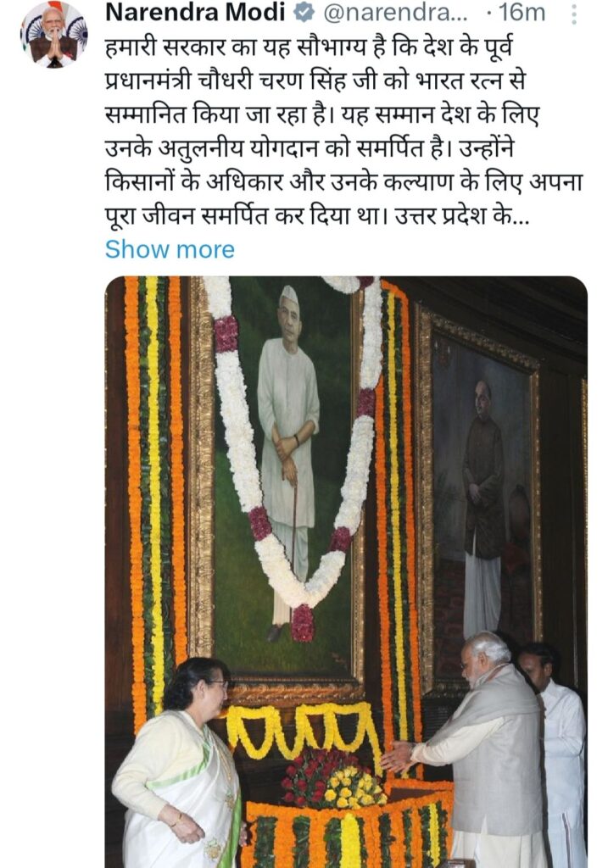The width and height of the screenshot is (608, 868).
Task: Click the yellow marigold loops below portrait
Action: coord(304,730)
